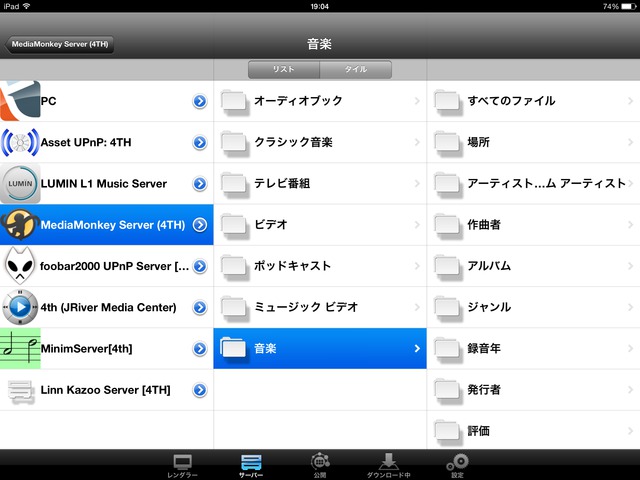Tap the MinimServer music notes icon
Screen dimensions: 640x480
pyautogui.click(x=20, y=348)
